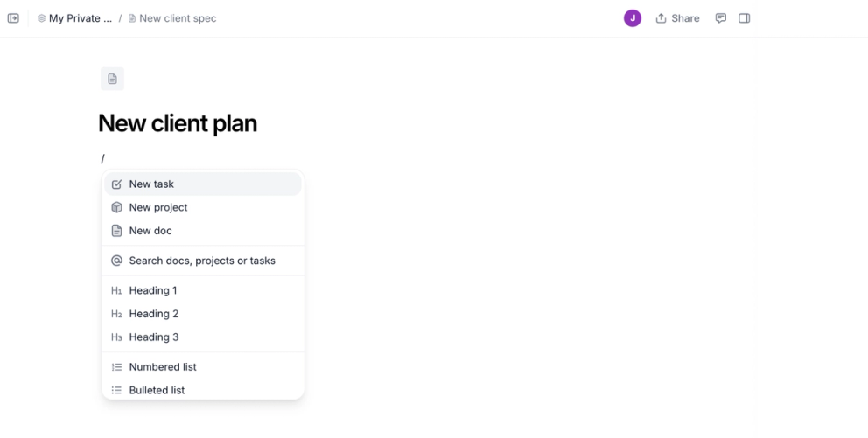Expand the left sidebar panel icon
The height and width of the screenshot is (438, 868).
[13, 18]
